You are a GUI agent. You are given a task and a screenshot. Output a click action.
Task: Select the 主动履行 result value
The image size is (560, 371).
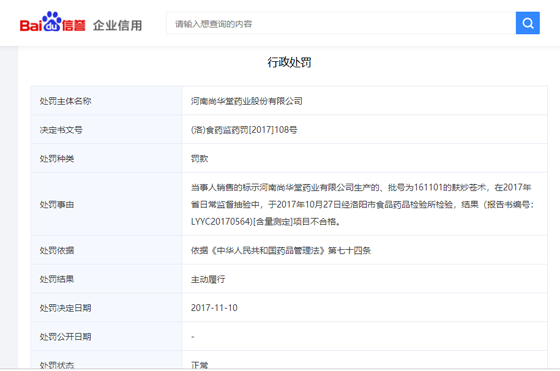(x=208, y=279)
